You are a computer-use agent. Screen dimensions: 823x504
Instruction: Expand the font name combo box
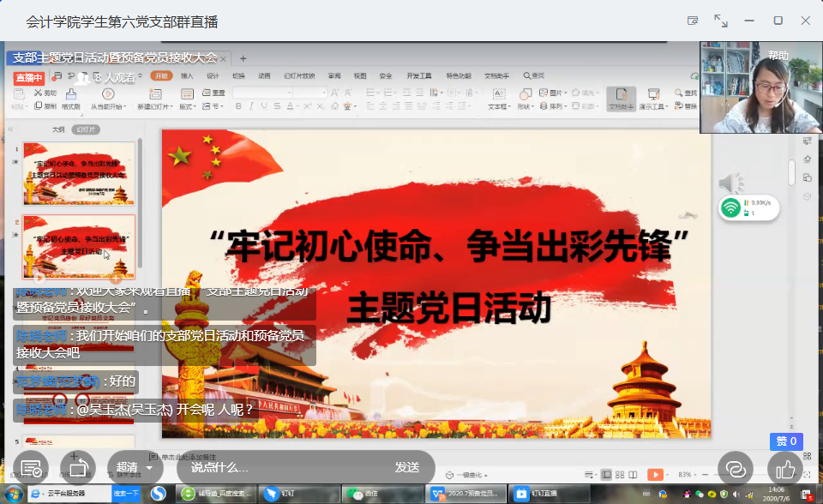point(267,93)
